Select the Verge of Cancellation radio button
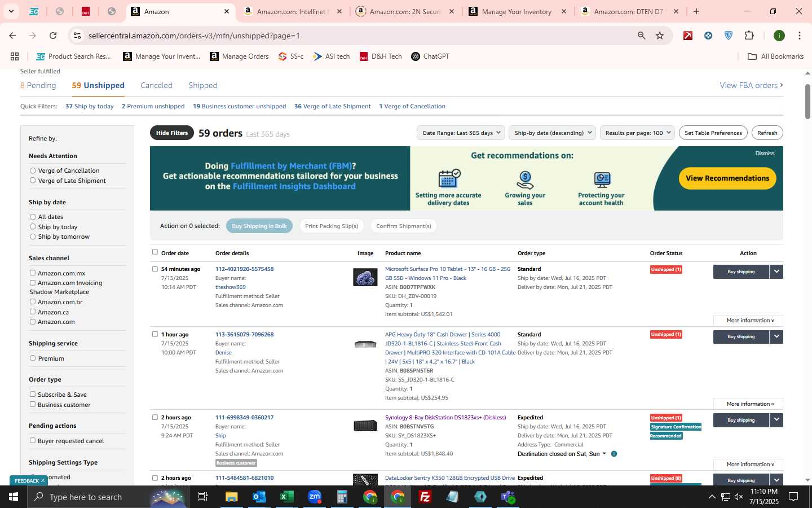 33,170
